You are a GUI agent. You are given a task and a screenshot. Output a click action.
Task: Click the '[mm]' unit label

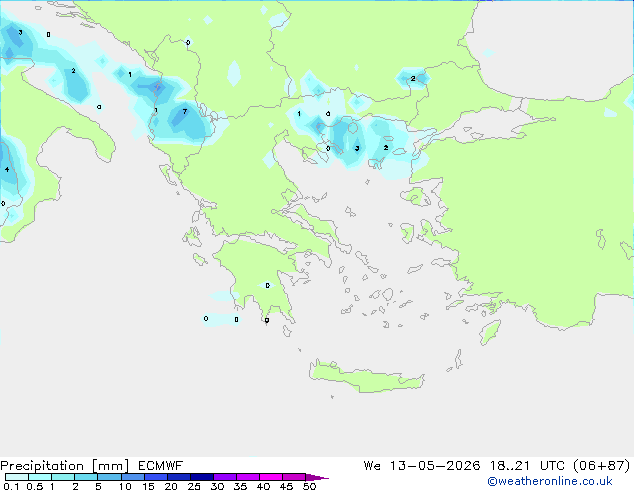pyautogui.click(x=110, y=466)
